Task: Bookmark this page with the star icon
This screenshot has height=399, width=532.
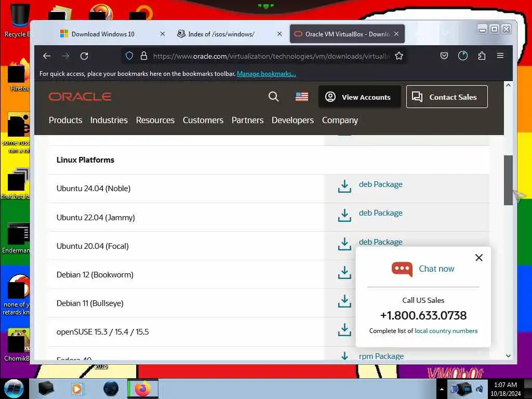Action: click(399, 56)
